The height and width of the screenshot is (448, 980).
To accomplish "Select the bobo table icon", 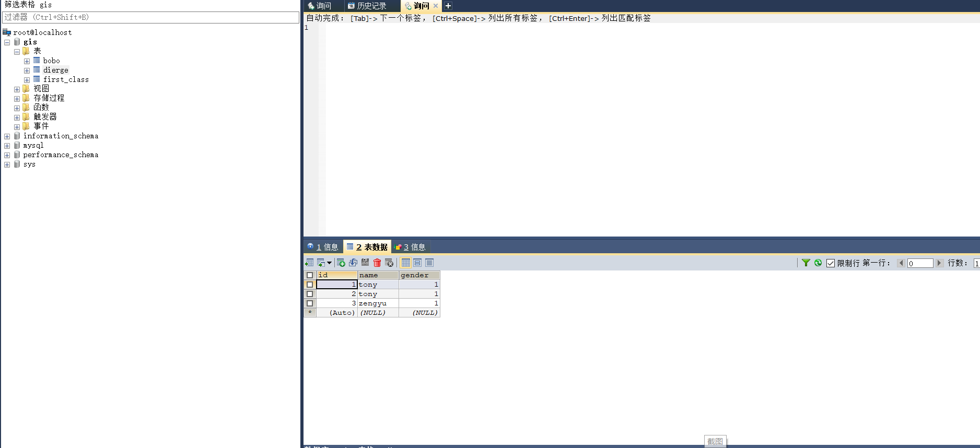I will tap(37, 61).
